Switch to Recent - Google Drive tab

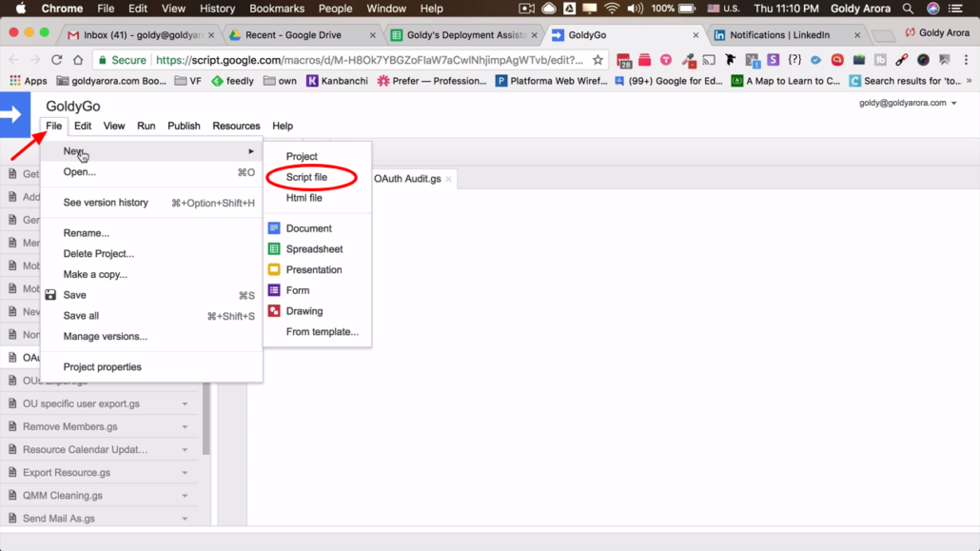pos(303,35)
